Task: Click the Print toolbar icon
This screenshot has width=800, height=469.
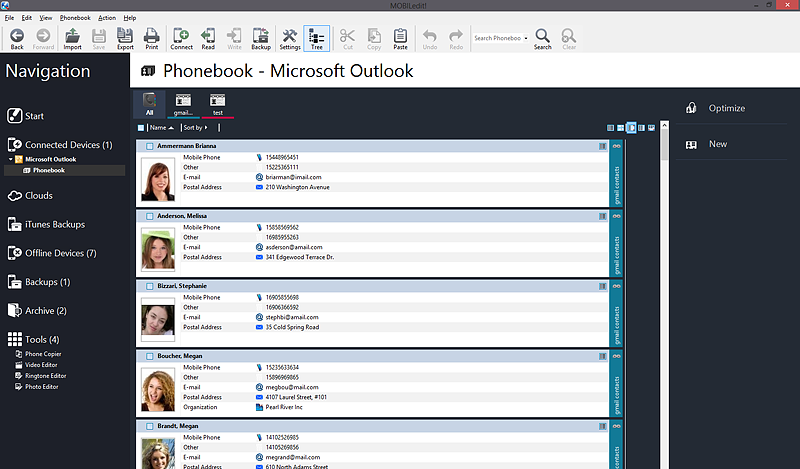Action: tap(152, 39)
